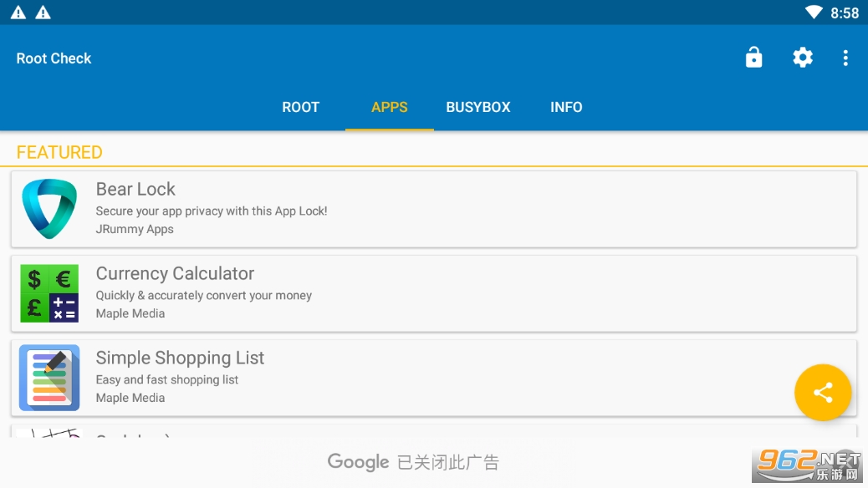Screen dimensions: 868x488
Task: Tap the partially visible fourth app card
Action: pyautogui.click(x=418, y=431)
